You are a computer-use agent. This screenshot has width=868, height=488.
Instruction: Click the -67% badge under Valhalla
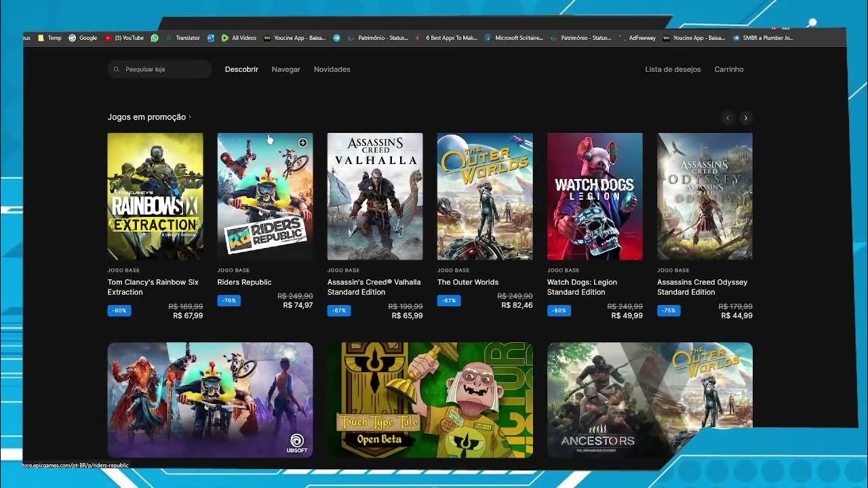click(339, 311)
